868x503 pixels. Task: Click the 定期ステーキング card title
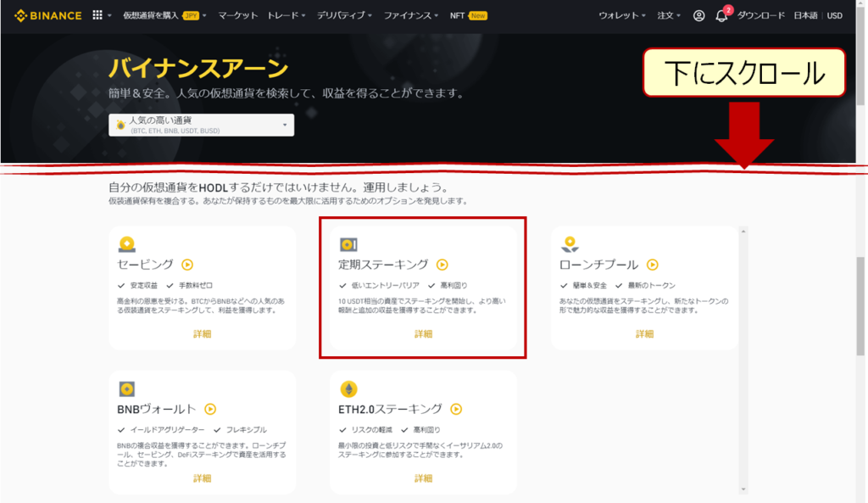coord(383,265)
